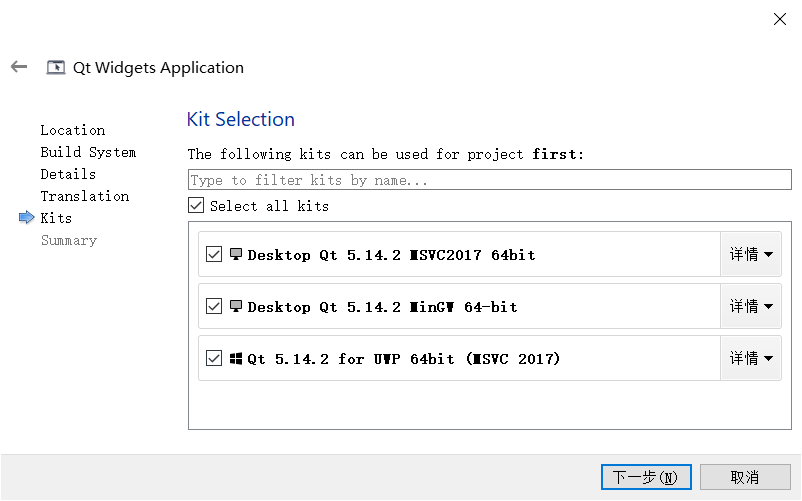Click the 下一步(N) next button
802x501 pixels.
[x=645, y=477]
